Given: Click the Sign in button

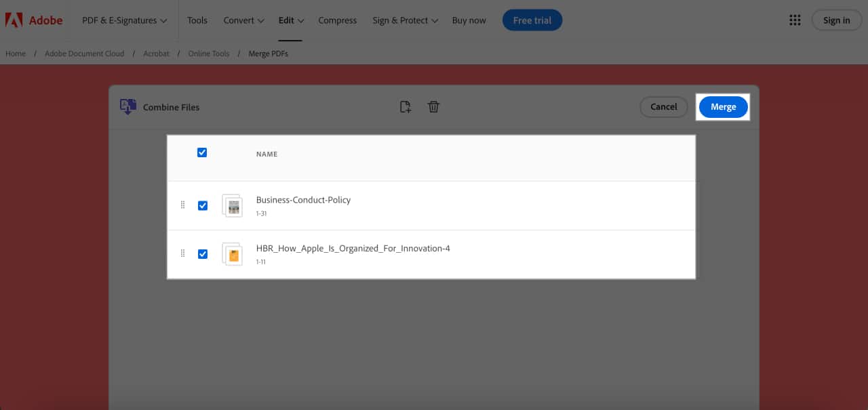Looking at the screenshot, I should pyautogui.click(x=836, y=20).
